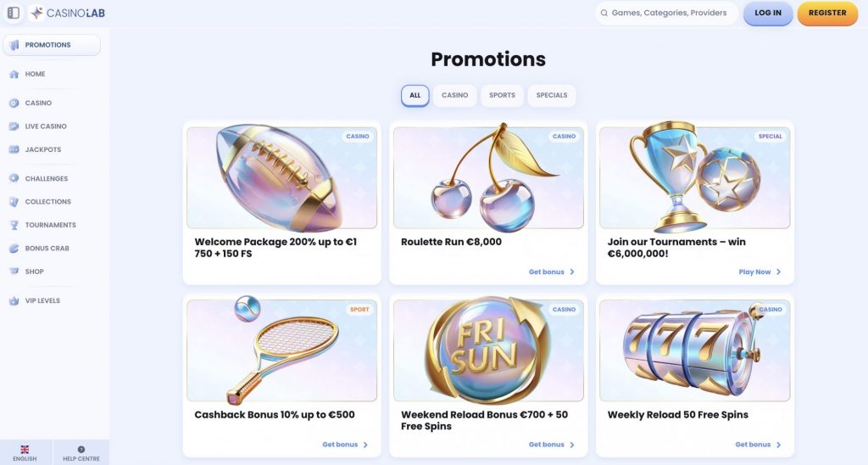Select the Casino filter tab
868x465 pixels.
coord(454,95)
